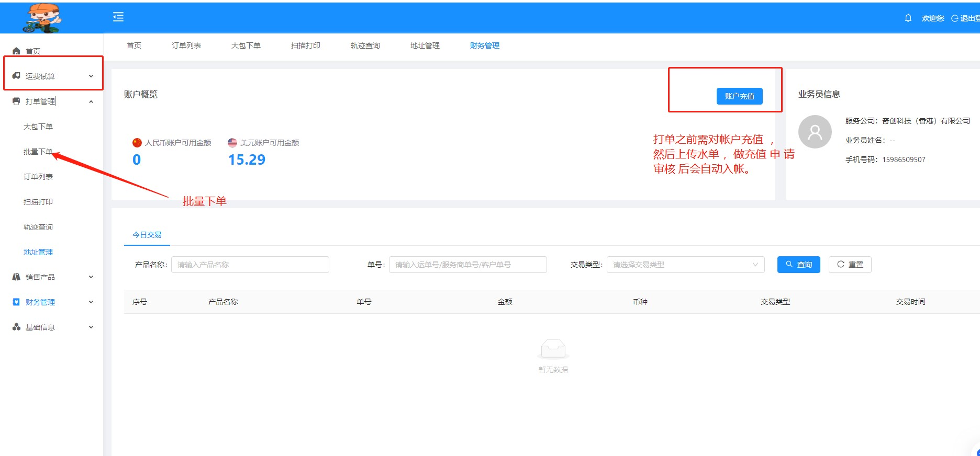Click the 财务管理 sidebar icon
980x456 pixels.
[16, 302]
